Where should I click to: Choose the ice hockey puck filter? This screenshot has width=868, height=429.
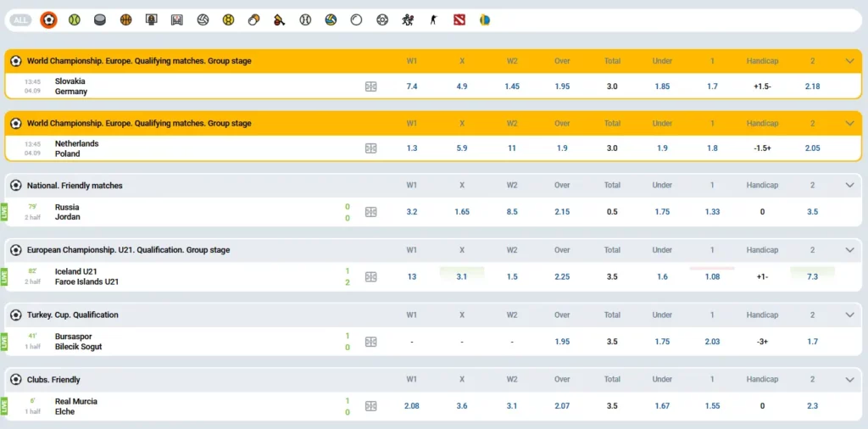pyautogui.click(x=100, y=19)
